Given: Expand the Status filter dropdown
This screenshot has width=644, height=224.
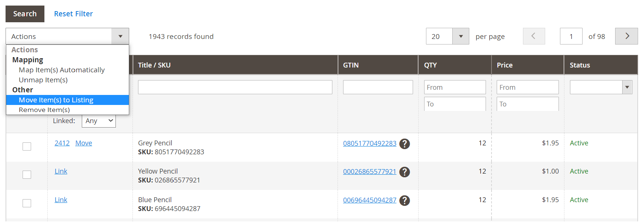Looking at the screenshot, I should click(627, 87).
